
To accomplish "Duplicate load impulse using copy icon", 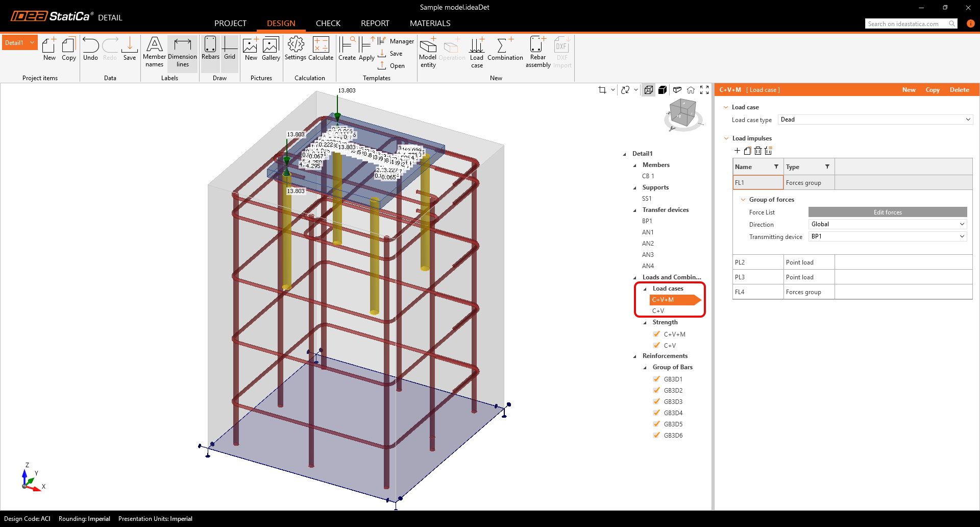I will click(747, 151).
